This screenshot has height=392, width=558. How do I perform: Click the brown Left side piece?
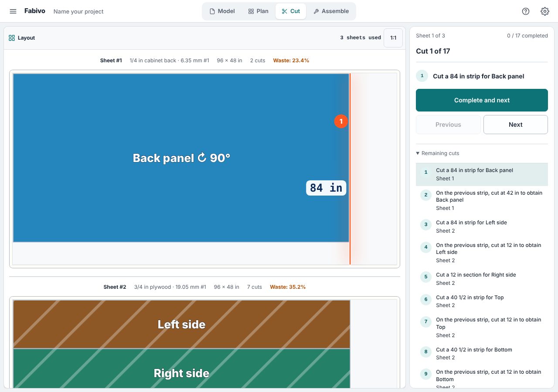pos(181,324)
